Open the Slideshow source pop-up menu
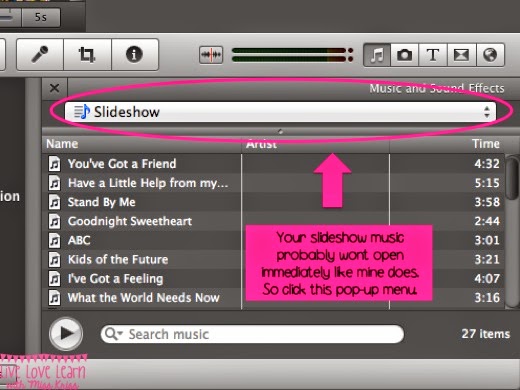Viewport: 520px width, 390px height. [x=280, y=112]
